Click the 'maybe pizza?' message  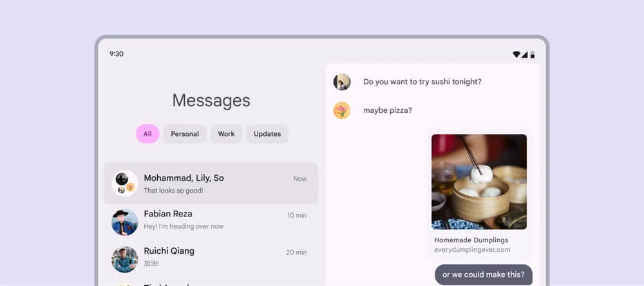click(x=388, y=111)
